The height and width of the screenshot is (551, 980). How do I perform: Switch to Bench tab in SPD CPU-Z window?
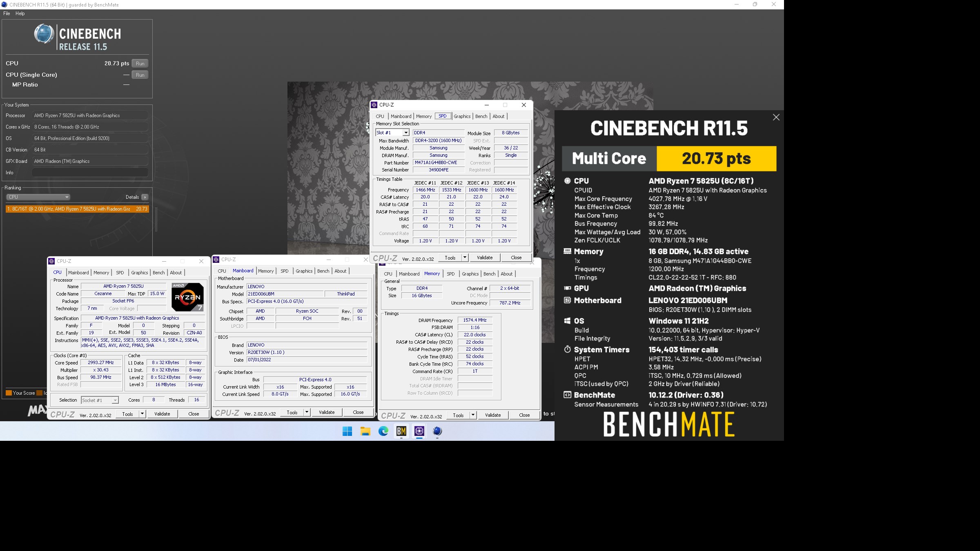click(481, 116)
